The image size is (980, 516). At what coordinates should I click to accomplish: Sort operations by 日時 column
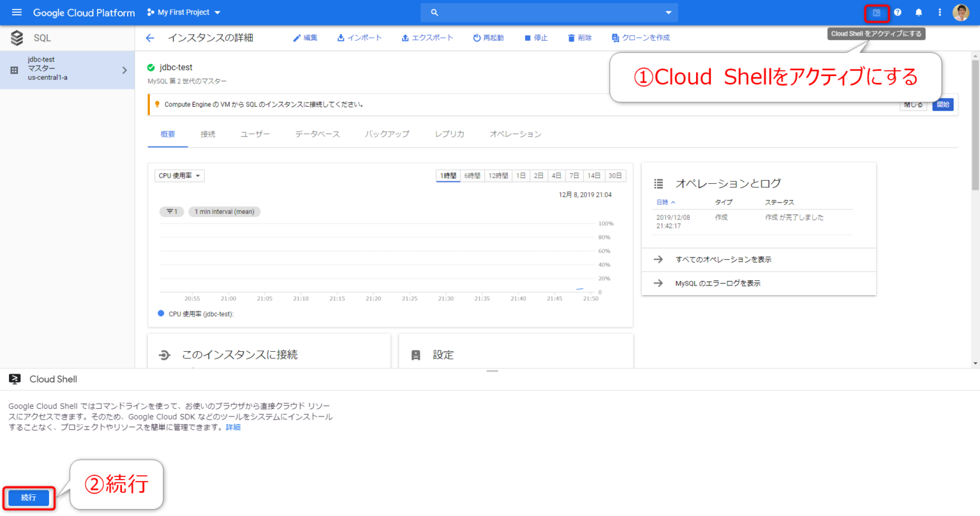tap(665, 202)
